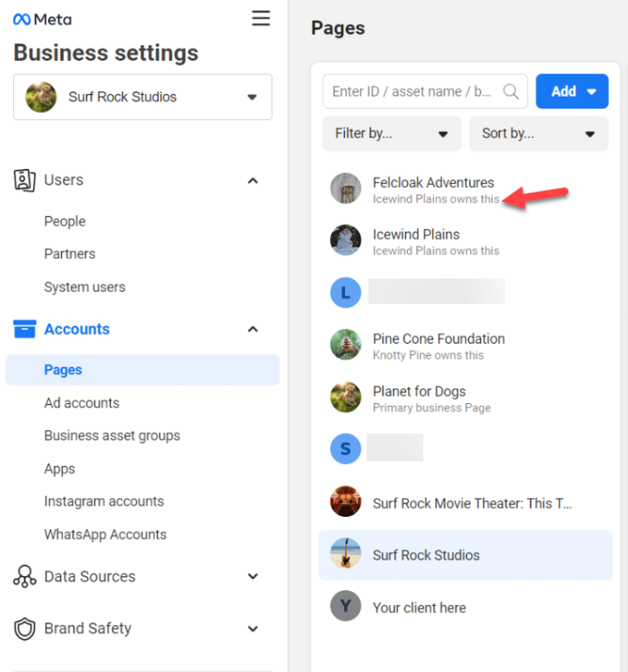628x672 pixels.
Task: Select Icewind Plains page name
Action: [416, 234]
